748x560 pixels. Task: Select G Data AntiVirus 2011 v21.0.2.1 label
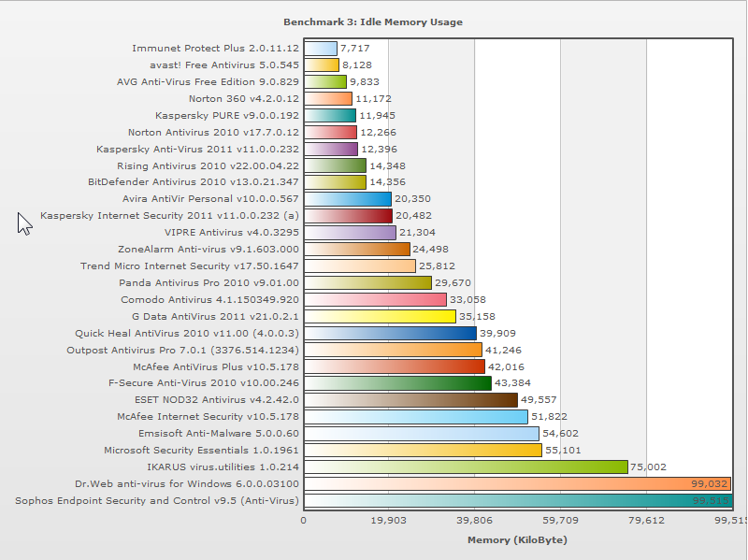click(216, 316)
